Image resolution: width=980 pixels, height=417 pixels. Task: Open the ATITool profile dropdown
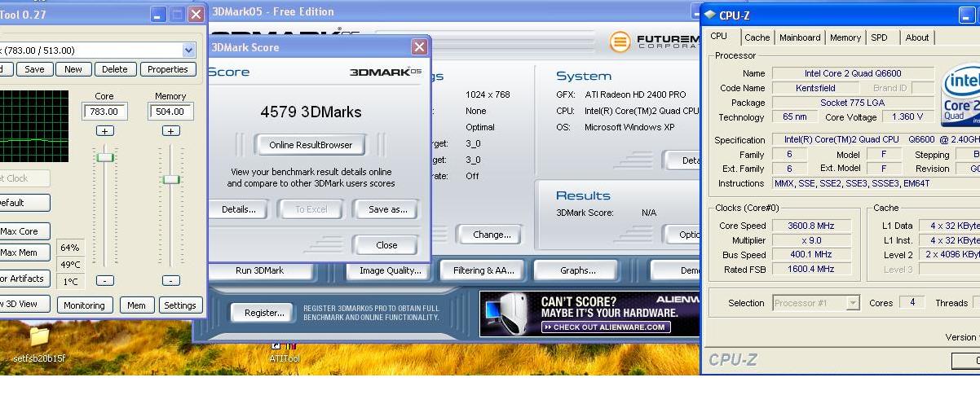tap(188, 50)
